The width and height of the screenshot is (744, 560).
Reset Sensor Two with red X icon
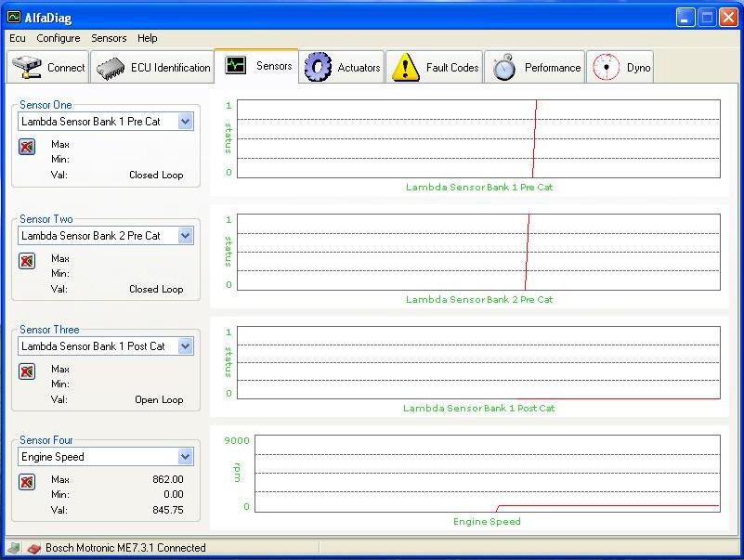(x=27, y=261)
